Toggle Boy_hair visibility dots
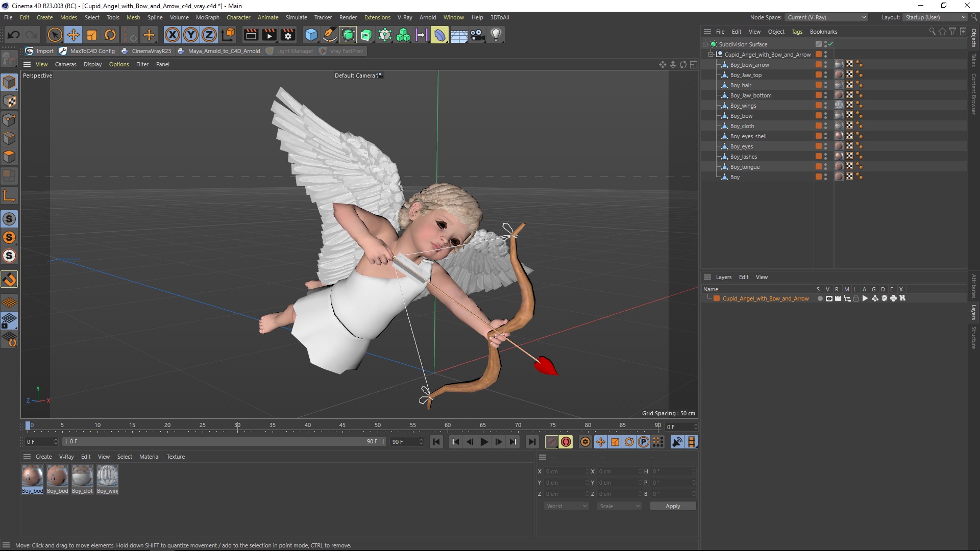 point(825,85)
